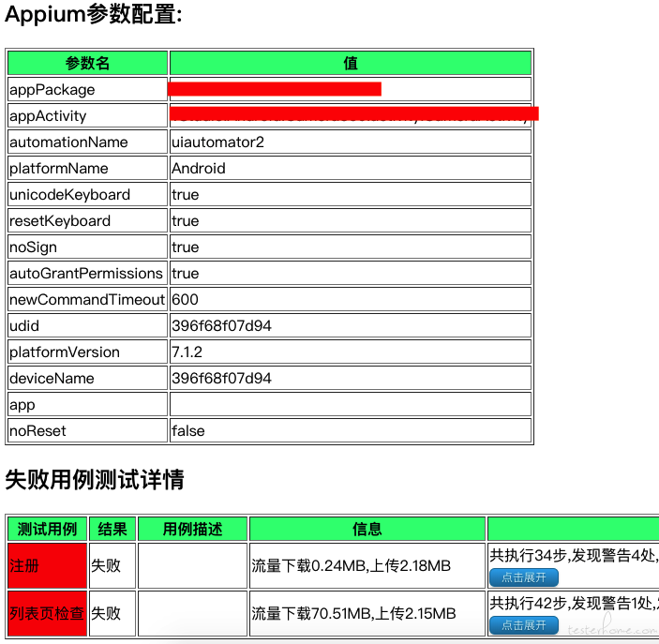The image size is (659, 644).
Task: Click the 参数名 column header
Action: pyautogui.click(x=87, y=63)
